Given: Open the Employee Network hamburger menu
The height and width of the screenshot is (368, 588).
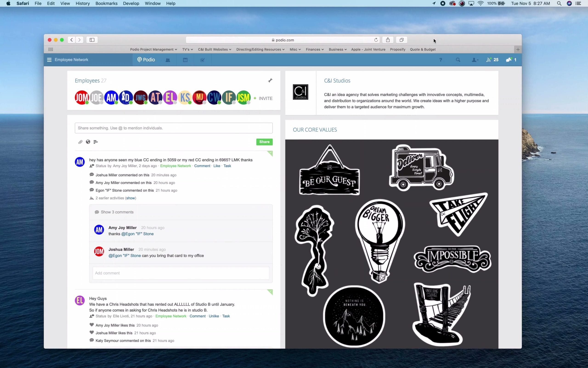Looking at the screenshot, I should click(49, 60).
